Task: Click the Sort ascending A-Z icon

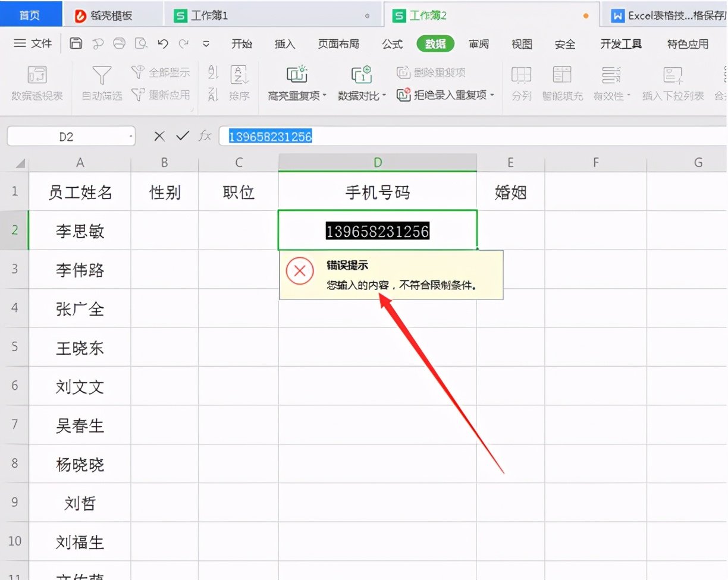Action: 214,72
